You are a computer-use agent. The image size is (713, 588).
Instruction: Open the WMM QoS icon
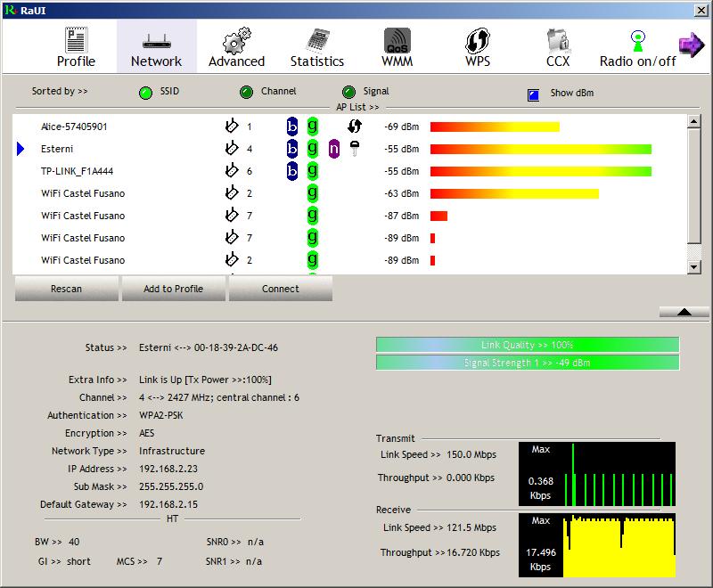click(397, 42)
